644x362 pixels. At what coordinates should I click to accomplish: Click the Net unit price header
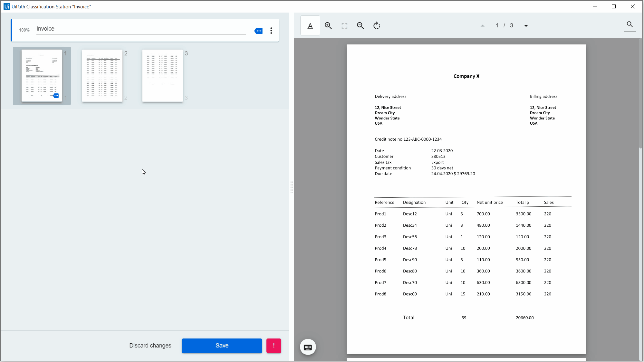(x=490, y=203)
